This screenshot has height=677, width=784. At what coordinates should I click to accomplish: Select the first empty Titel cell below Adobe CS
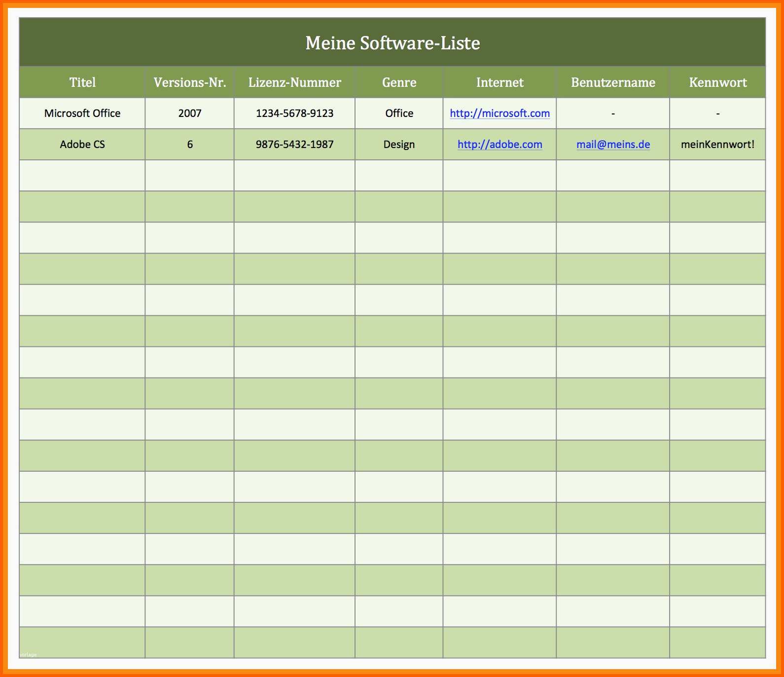coord(82,176)
